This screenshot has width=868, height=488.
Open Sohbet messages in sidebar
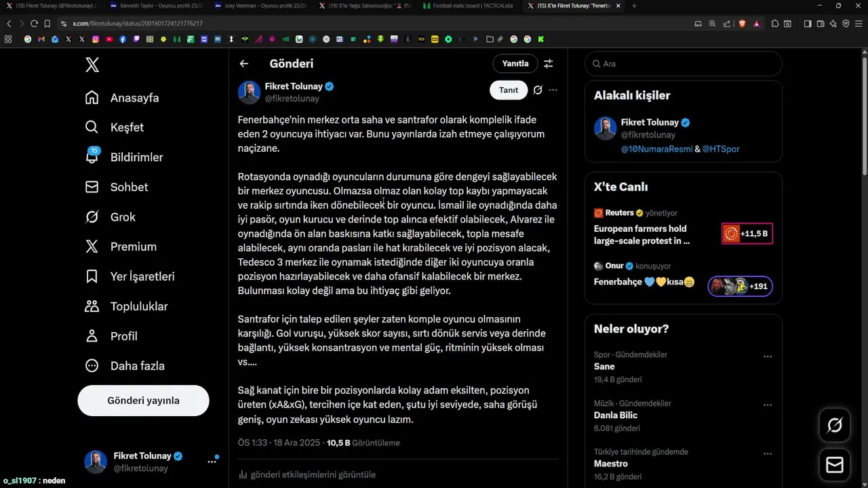pyautogui.click(x=117, y=187)
